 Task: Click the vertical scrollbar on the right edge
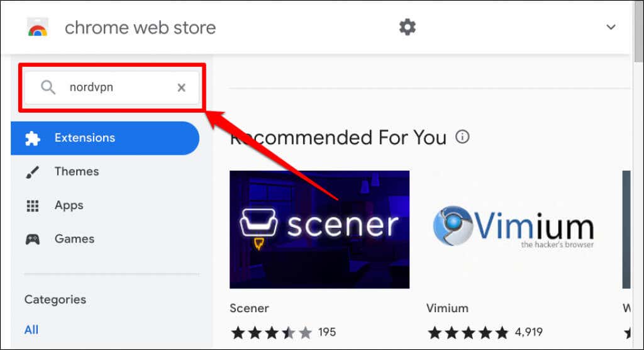(x=638, y=175)
